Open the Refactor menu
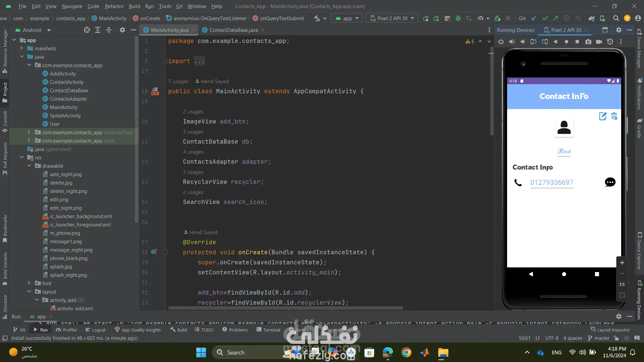The image size is (644, 362). [x=114, y=6]
